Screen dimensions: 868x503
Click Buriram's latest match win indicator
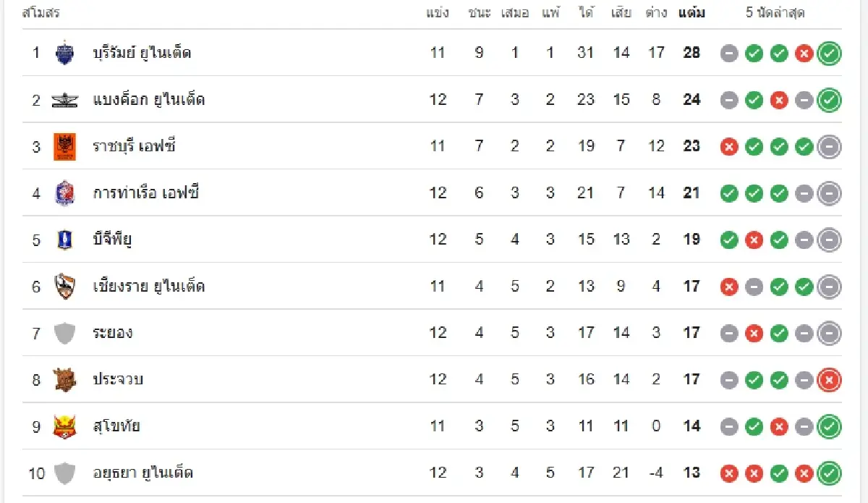[829, 54]
